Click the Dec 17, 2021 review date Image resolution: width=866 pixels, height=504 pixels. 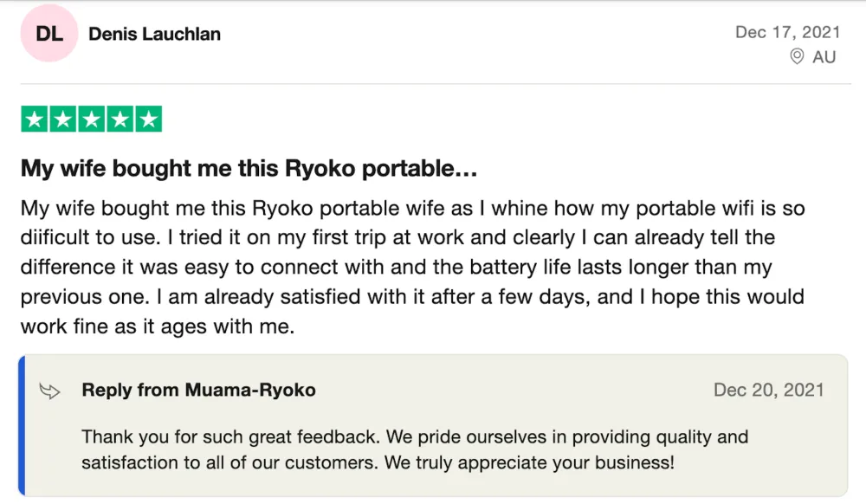click(787, 32)
